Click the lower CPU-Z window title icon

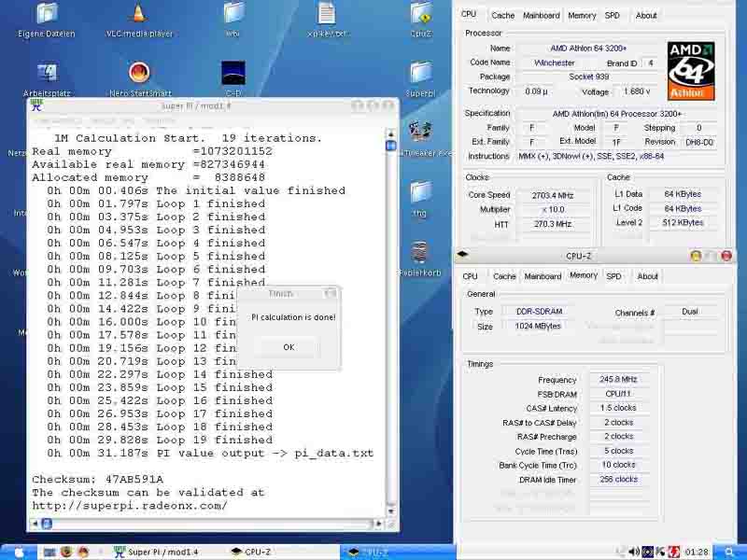[x=462, y=254]
